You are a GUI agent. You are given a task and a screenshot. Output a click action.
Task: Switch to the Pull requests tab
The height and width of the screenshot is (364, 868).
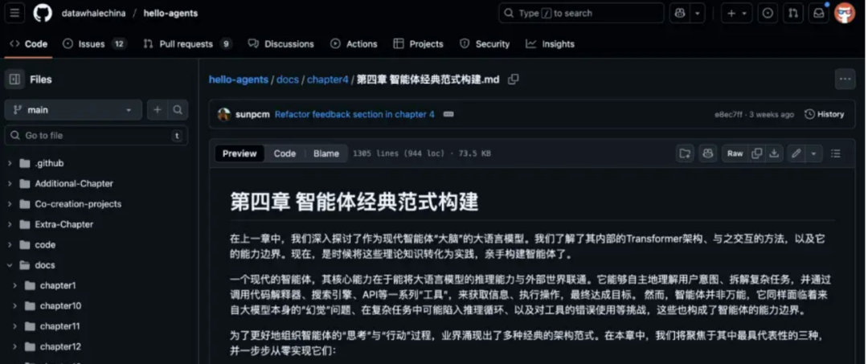click(x=187, y=43)
